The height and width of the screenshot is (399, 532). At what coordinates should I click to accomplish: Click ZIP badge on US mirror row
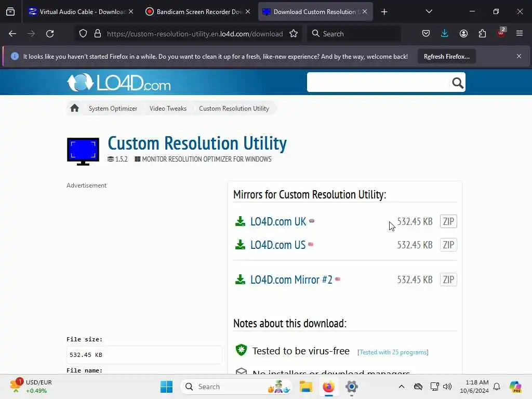tap(448, 245)
